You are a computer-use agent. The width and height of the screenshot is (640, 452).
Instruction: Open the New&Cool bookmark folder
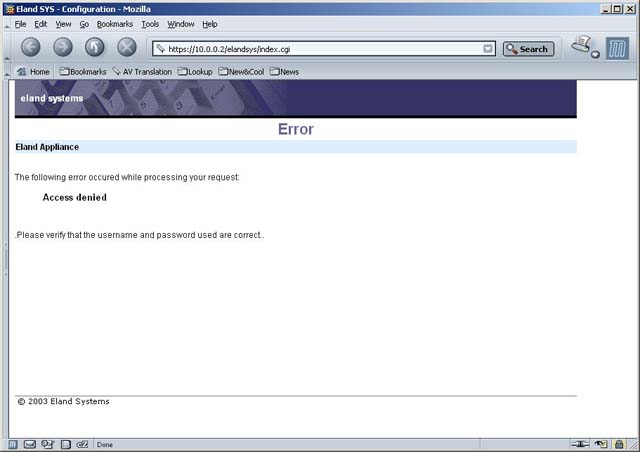pyautogui.click(x=241, y=72)
